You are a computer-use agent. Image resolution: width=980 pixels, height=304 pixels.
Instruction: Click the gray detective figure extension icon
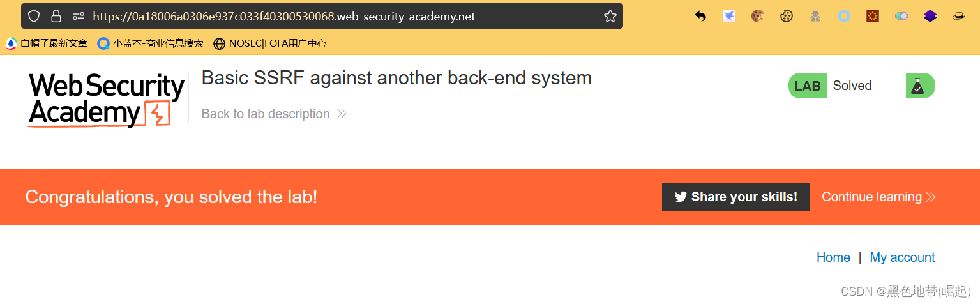815,17
